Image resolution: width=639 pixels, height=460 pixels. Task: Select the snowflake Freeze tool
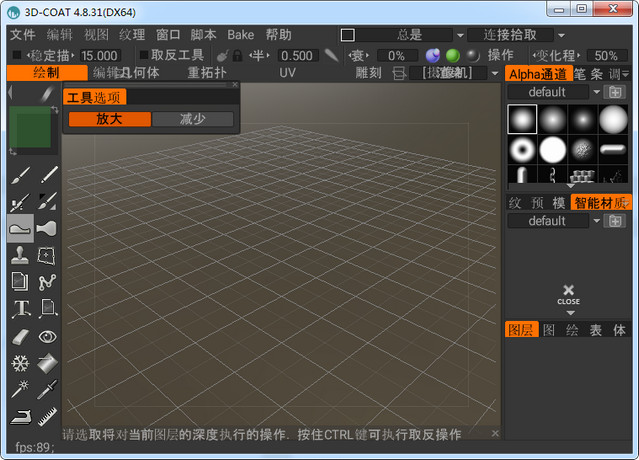[x=20, y=363]
